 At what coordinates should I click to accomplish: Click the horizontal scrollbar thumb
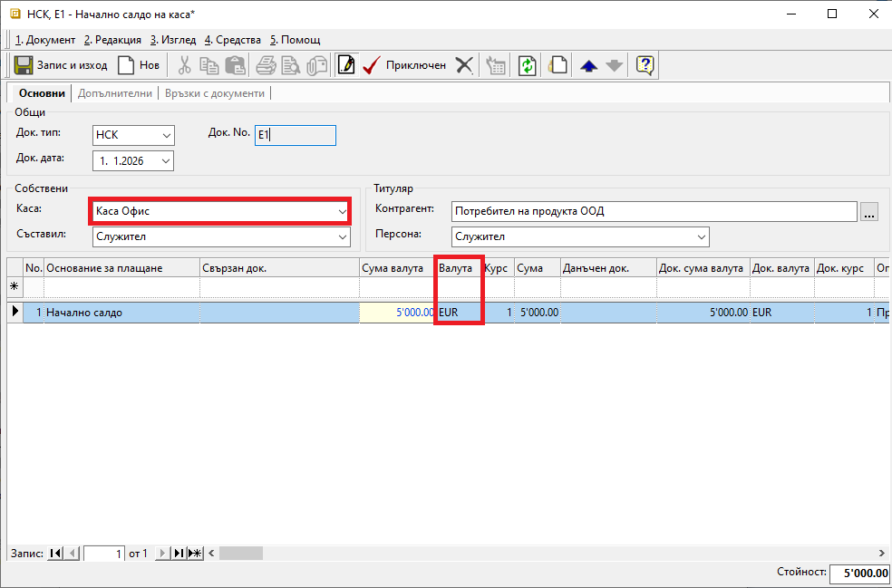(240, 554)
